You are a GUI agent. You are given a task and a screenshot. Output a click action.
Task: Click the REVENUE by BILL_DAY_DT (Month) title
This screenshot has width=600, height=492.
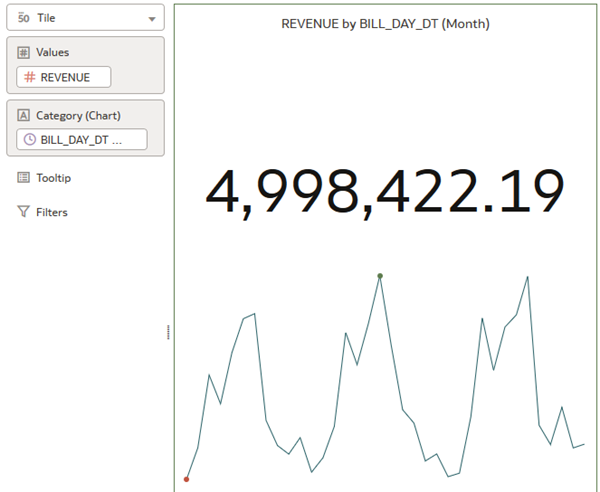385,24
